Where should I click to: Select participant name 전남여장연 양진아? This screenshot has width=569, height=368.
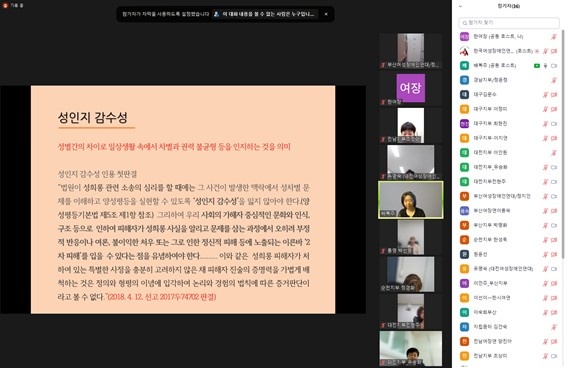click(492, 342)
